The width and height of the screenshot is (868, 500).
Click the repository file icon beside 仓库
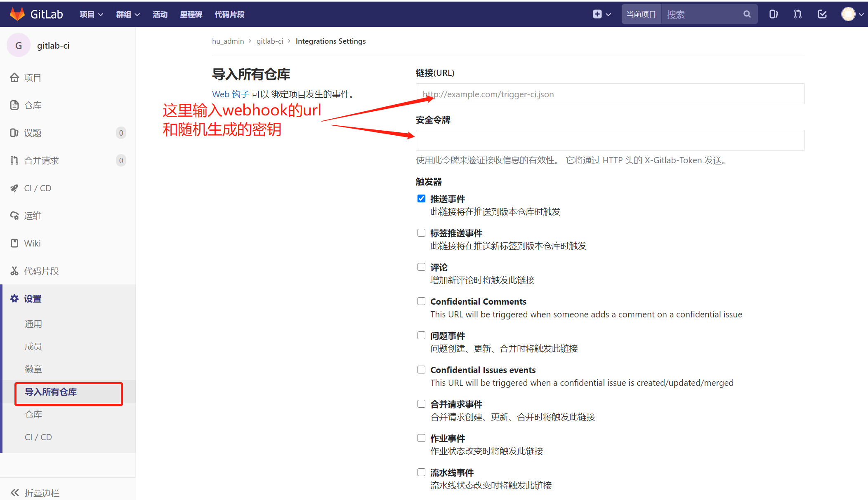[x=14, y=105]
